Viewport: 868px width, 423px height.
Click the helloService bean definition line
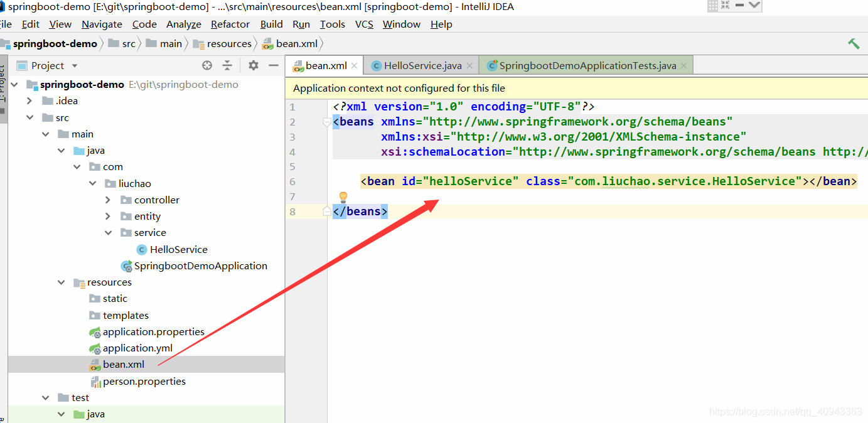(608, 181)
